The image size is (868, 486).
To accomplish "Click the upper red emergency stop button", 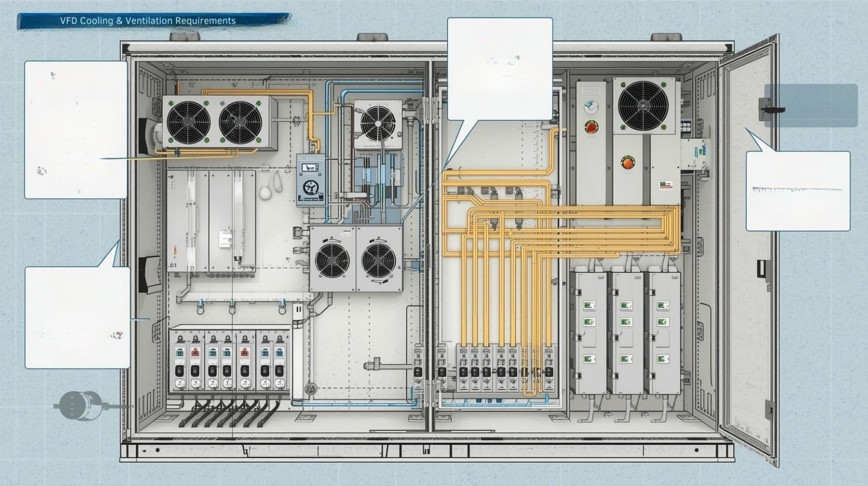I will click(x=591, y=127).
